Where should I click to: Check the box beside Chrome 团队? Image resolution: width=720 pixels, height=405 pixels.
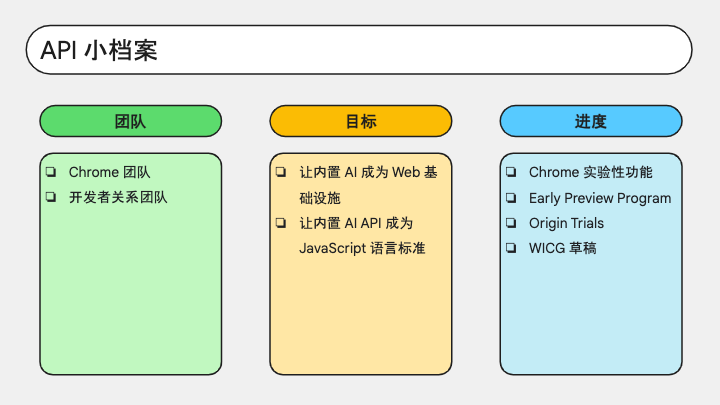[51, 172]
